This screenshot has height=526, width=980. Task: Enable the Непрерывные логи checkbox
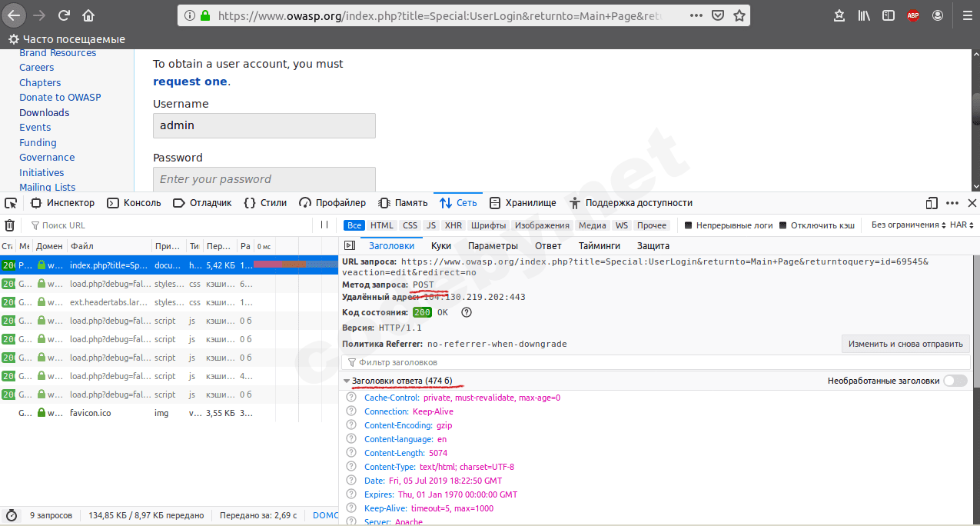coord(689,225)
